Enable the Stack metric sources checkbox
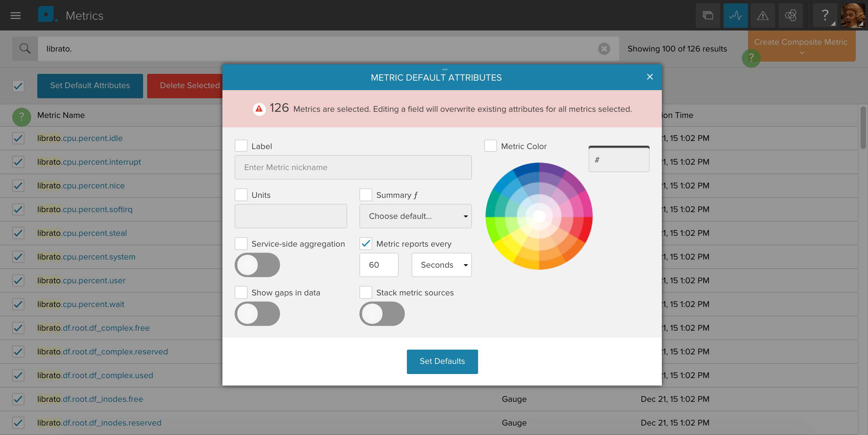Viewport: 868px width, 435px height. tap(366, 292)
